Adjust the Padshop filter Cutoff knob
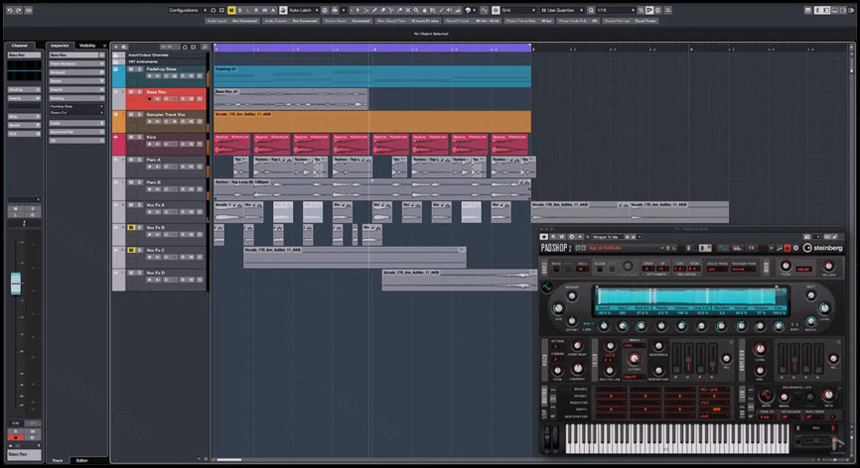860x468 pixels. (634, 359)
